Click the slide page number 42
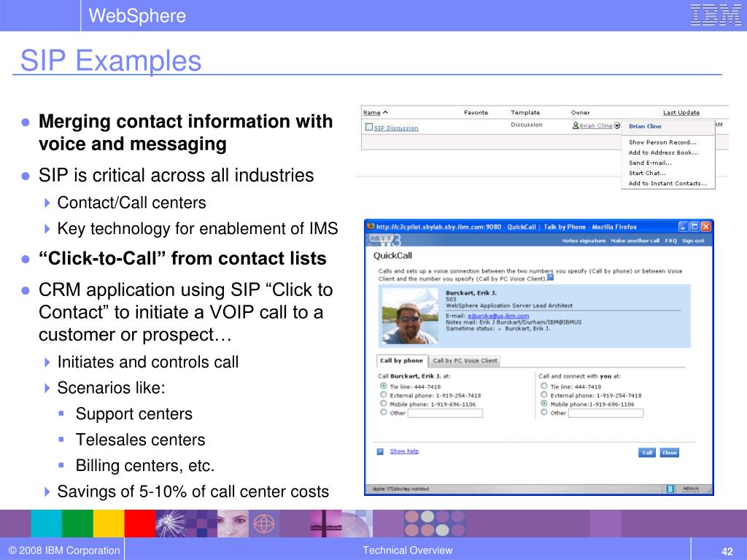The height and width of the screenshot is (560, 747). coord(727,551)
